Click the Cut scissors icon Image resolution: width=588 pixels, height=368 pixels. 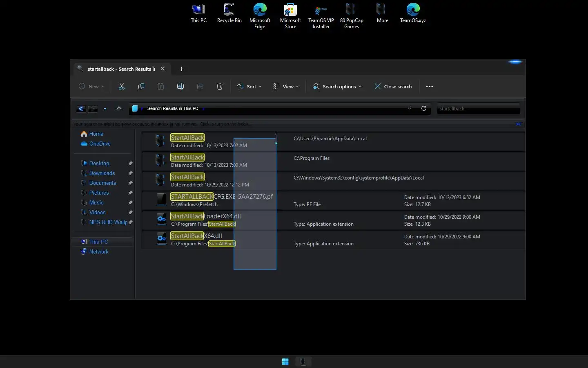121,86
